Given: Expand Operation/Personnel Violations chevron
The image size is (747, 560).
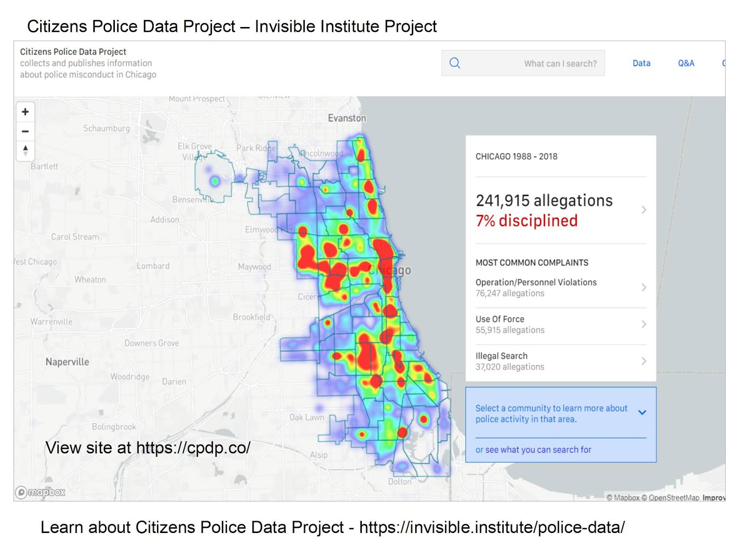Looking at the screenshot, I should pyautogui.click(x=644, y=287).
